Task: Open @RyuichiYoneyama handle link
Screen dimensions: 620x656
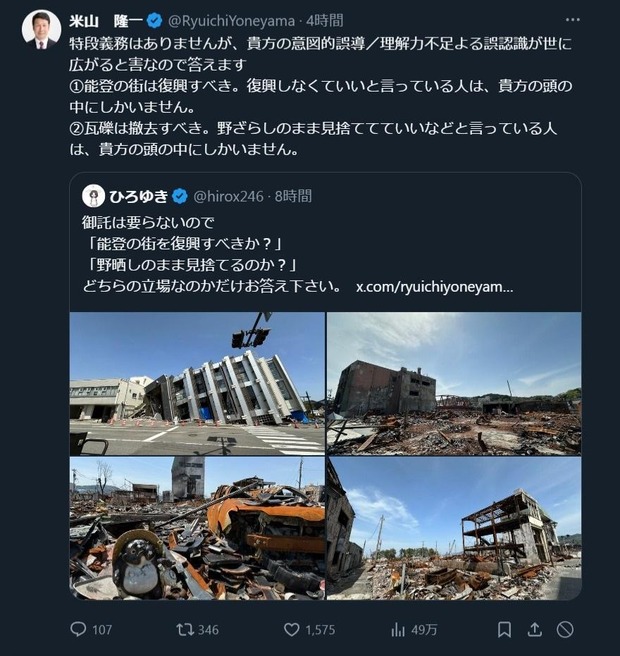Action: [x=231, y=20]
